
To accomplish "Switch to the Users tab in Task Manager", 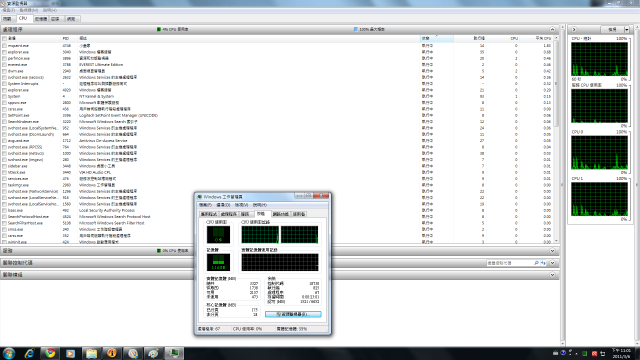I will [x=299, y=214].
